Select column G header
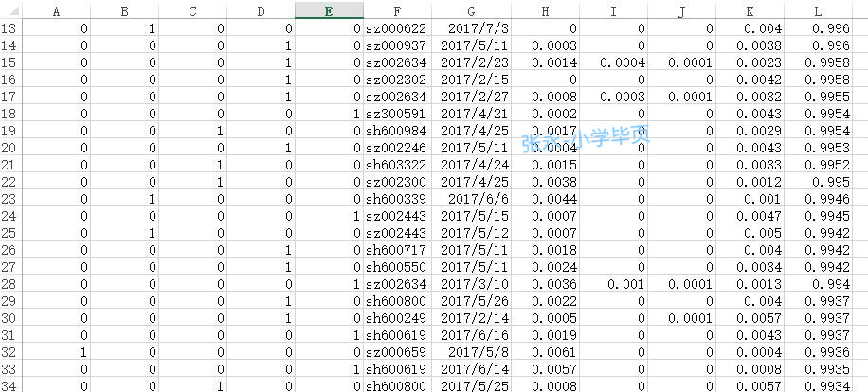The image size is (868, 392). click(471, 10)
